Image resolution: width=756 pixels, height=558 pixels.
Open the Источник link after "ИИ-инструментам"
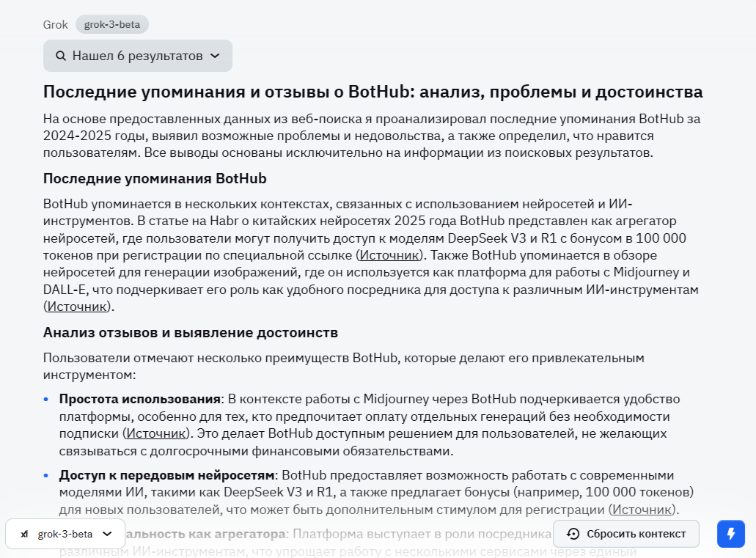pos(78,306)
